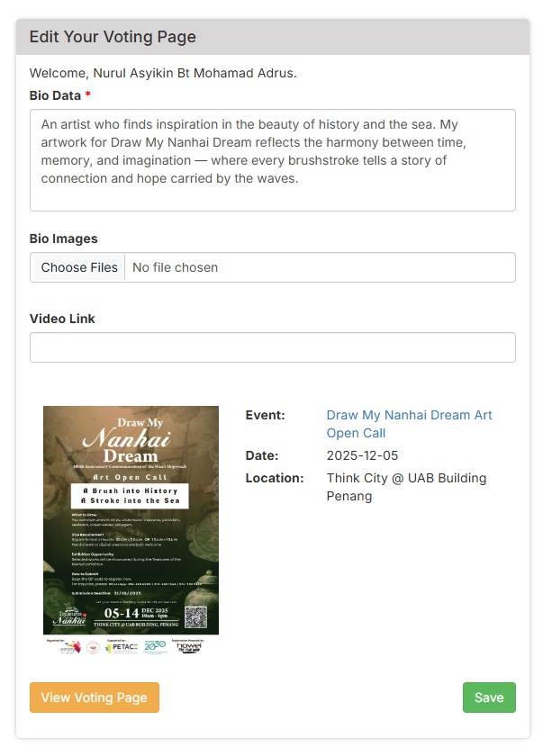The image size is (552, 756).
Task: Click the Treasures of Nanhai logo on the poster
Action: (69, 617)
